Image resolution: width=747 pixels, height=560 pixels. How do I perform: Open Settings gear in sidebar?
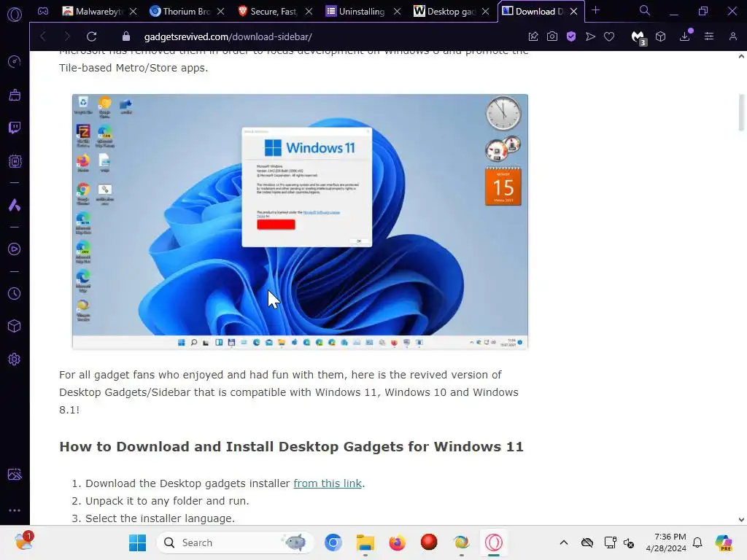point(15,359)
